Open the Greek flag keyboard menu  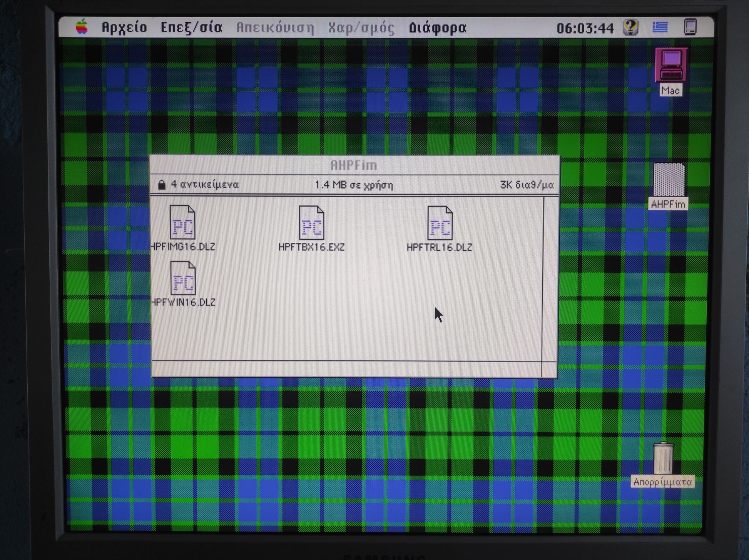(660, 27)
